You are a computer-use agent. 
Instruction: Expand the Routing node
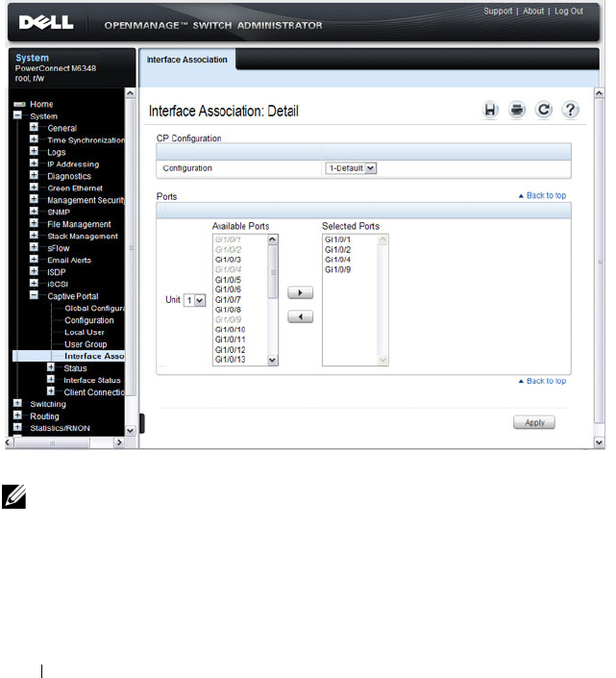pos(17,415)
